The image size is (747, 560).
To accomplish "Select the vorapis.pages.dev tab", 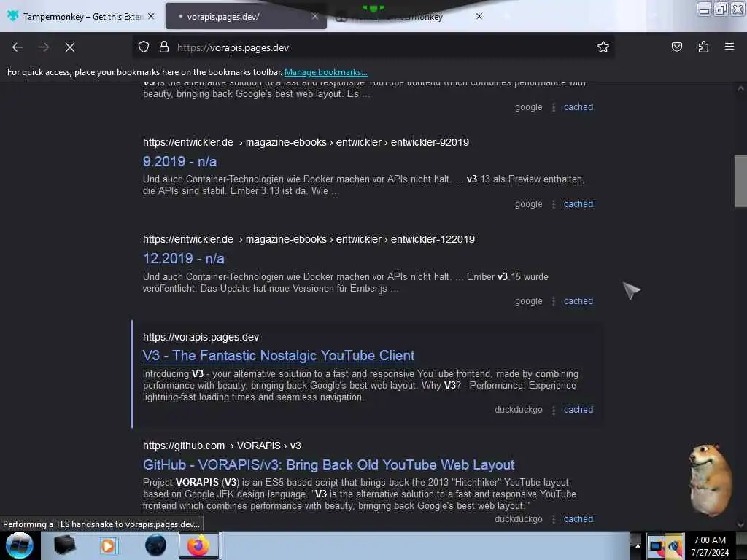I will click(x=246, y=16).
